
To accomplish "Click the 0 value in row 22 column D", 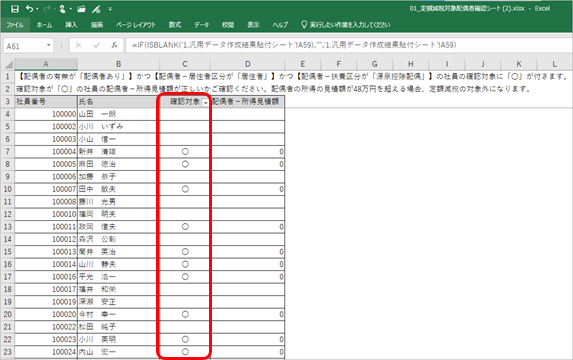I will tap(281, 340).
